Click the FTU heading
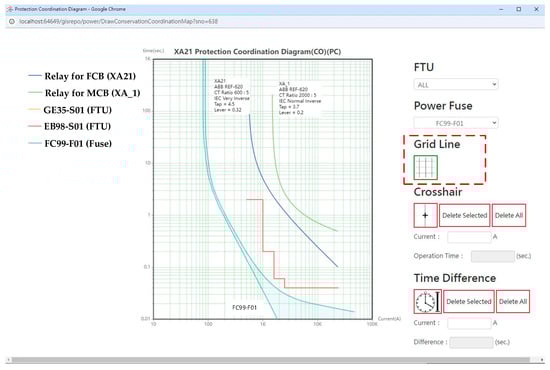 point(424,67)
